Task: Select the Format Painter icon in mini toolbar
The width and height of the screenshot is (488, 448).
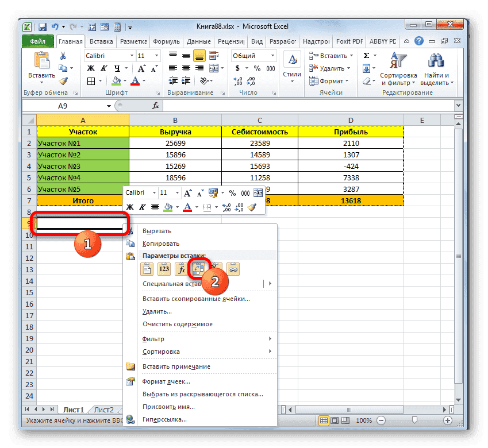Action: (x=251, y=207)
